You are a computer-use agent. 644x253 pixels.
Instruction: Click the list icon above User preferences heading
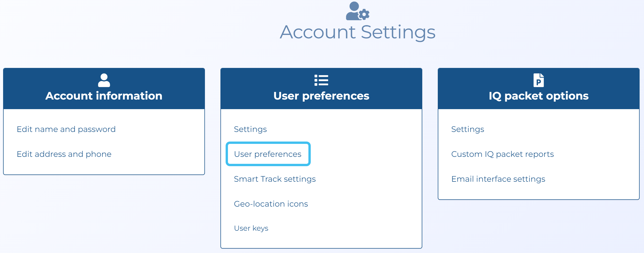321,80
